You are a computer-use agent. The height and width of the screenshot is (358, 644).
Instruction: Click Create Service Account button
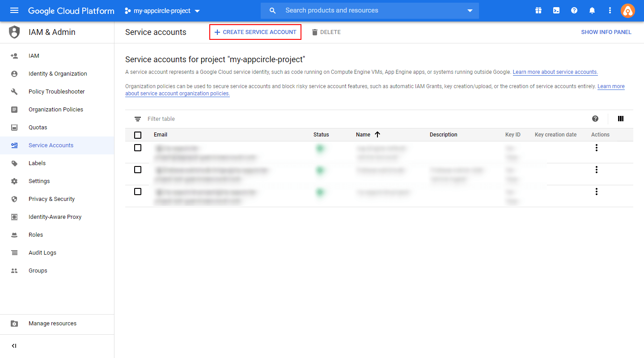pos(255,32)
